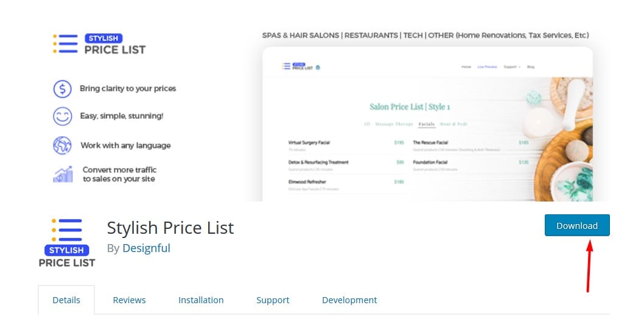Screen dimensions: 644x333
Task: Click the dollar sign clarity icon
Action: 63,89
